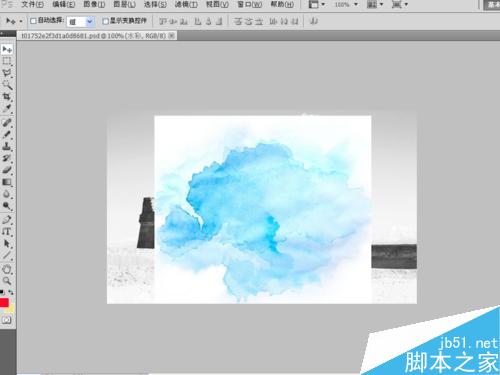Align top edges of layers
Image resolution: width=500 pixels, height=375 pixels.
[x=163, y=22]
